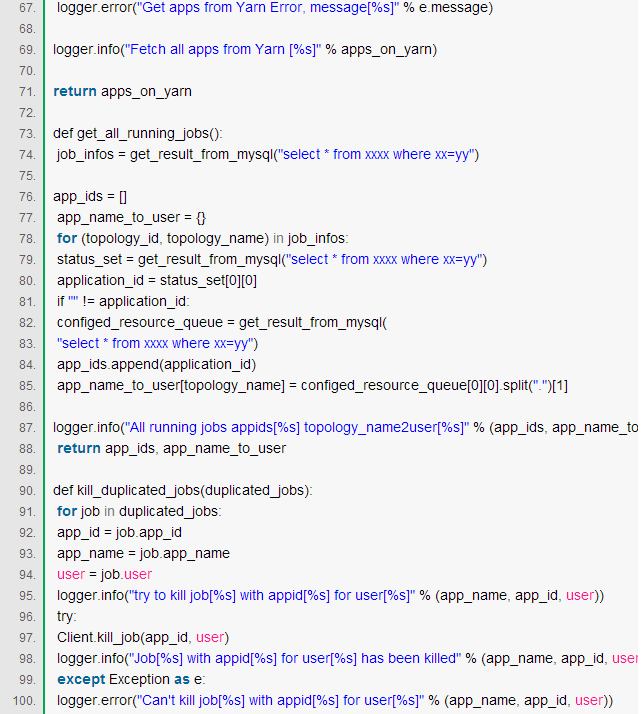Click line number 78 in the gutter
The image size is (642, 714).
point(27,239)
